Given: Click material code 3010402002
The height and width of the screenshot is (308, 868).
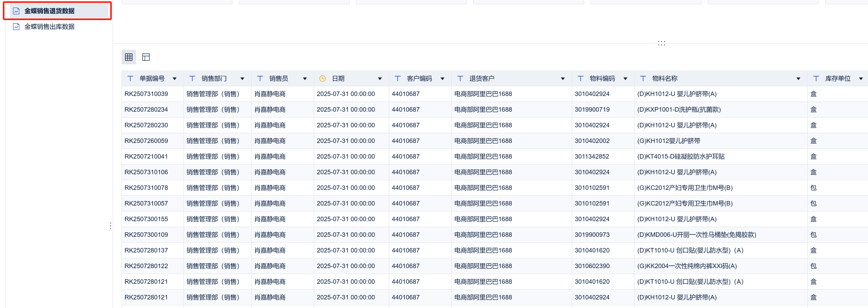Looking at the screenshot, I should click(x=592, y=141).
